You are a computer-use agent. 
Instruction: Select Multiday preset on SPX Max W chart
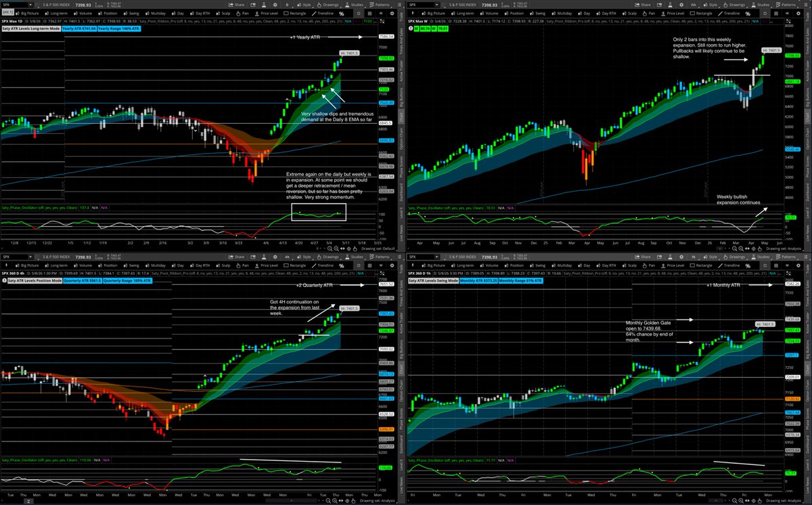pos(562,14)
